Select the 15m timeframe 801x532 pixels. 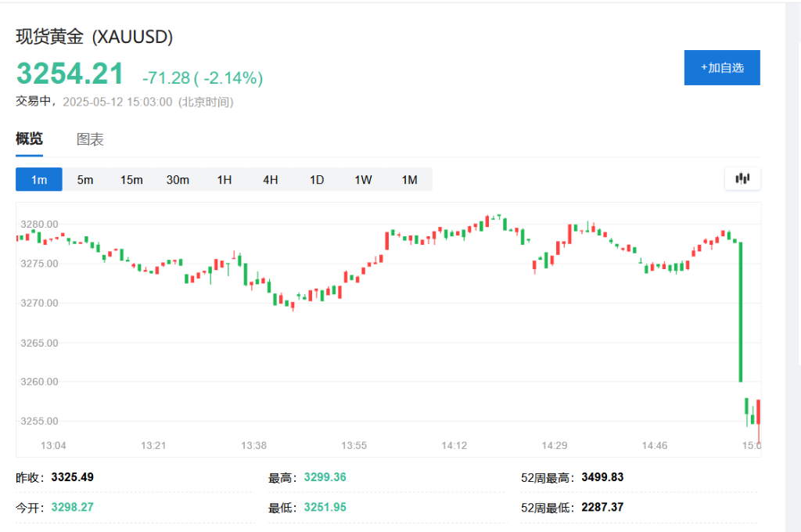tap(131, 179)
